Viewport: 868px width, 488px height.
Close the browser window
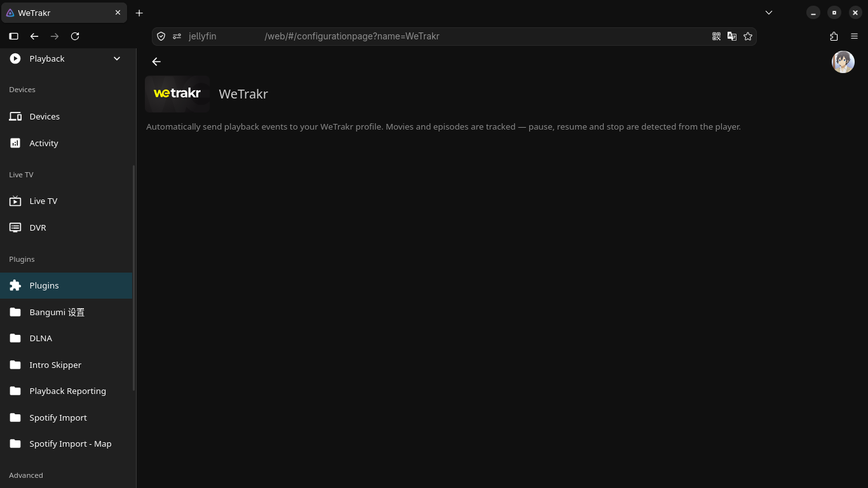[855, 13]
